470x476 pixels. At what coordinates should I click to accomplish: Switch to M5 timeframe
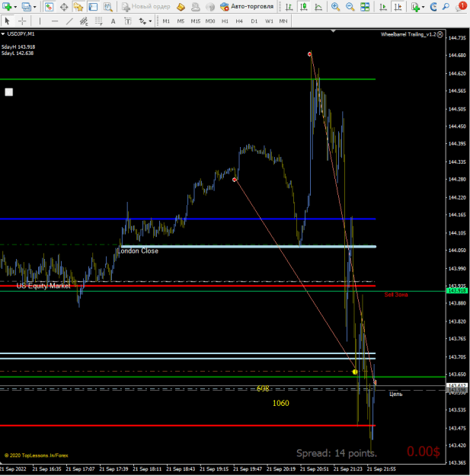point(181,21)
